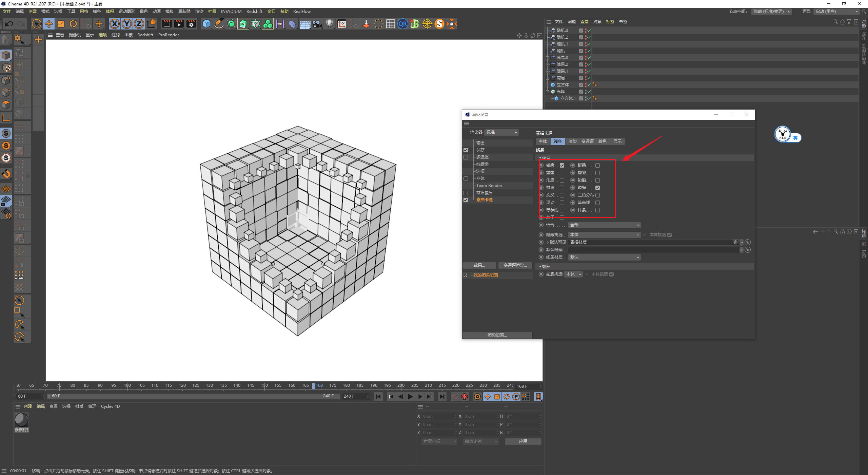Click the 效果... button
The height and width of the screenshot is (475, 868).
(479, 265)
